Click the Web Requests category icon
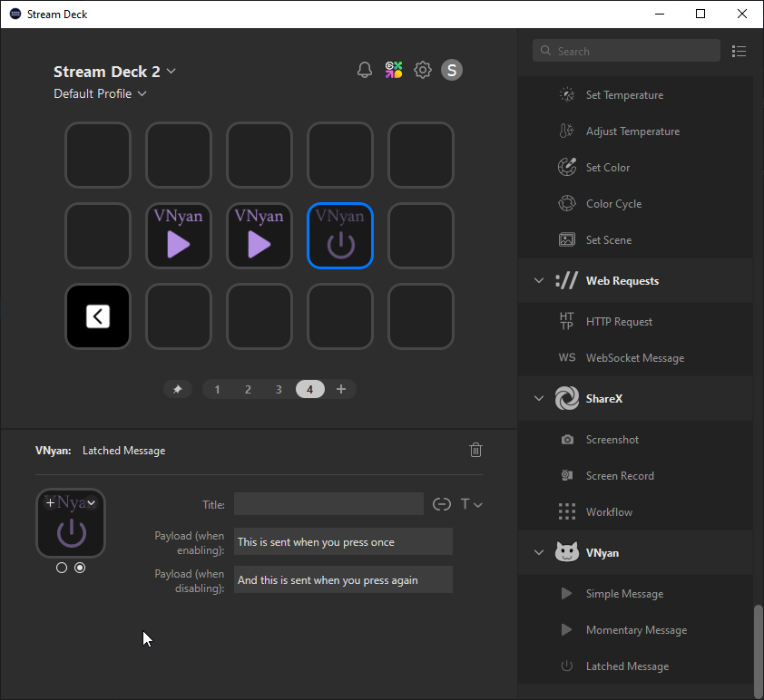Image resolution: width=764 pixels, height=700 pixels. 567,280
